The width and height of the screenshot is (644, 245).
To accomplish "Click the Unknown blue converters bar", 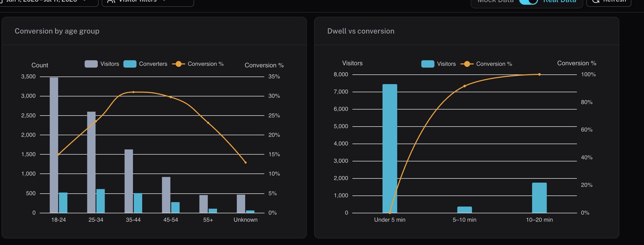I will [x=250, y=212].
